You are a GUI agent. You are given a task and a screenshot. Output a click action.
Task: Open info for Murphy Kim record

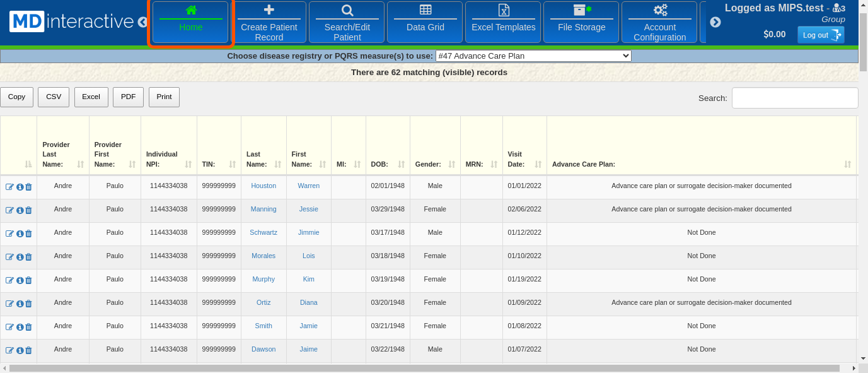[x=20, y=280]
